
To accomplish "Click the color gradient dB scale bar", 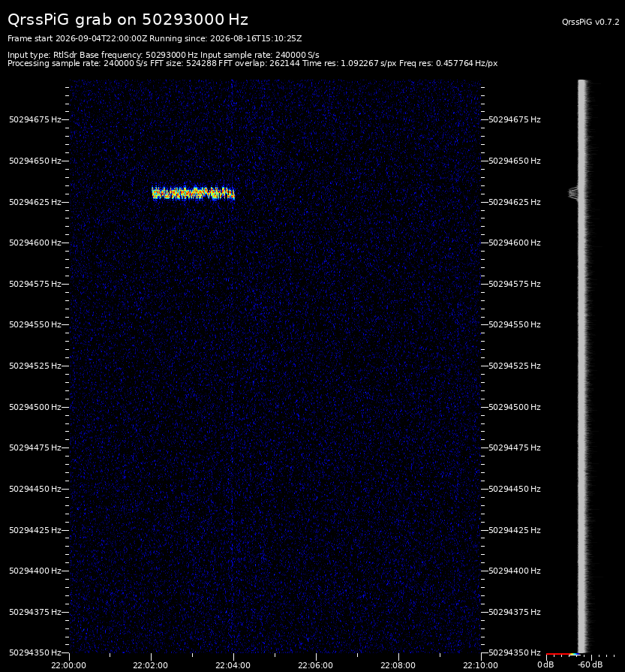I will pos(563,654).
